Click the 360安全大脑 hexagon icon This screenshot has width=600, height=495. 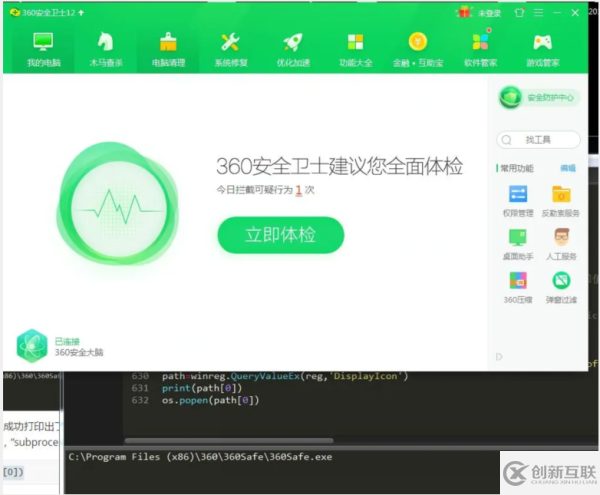click(x=32, y=345)
